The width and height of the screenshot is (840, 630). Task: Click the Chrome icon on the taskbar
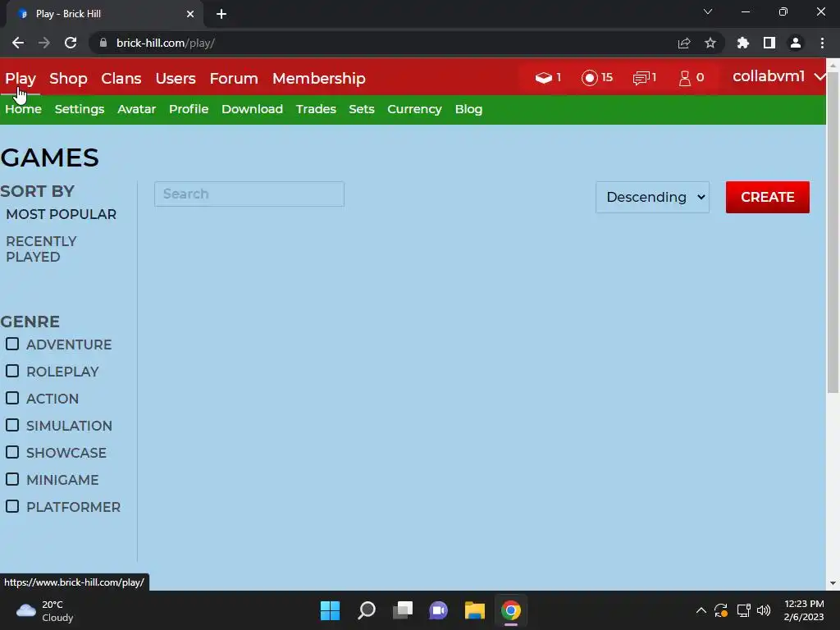[x=510, y=610]
